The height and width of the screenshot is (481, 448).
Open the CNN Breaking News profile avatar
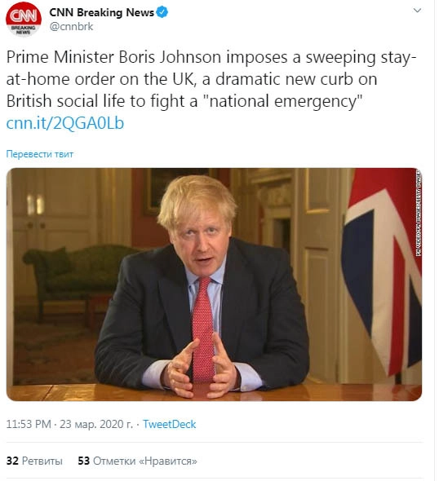[24, 19]
